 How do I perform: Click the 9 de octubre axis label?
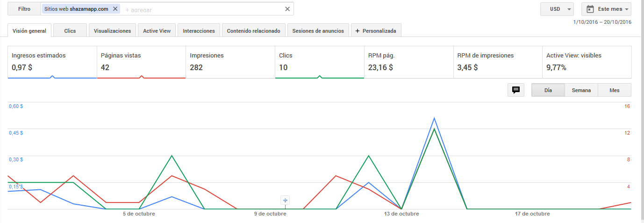tap(270, 214)
